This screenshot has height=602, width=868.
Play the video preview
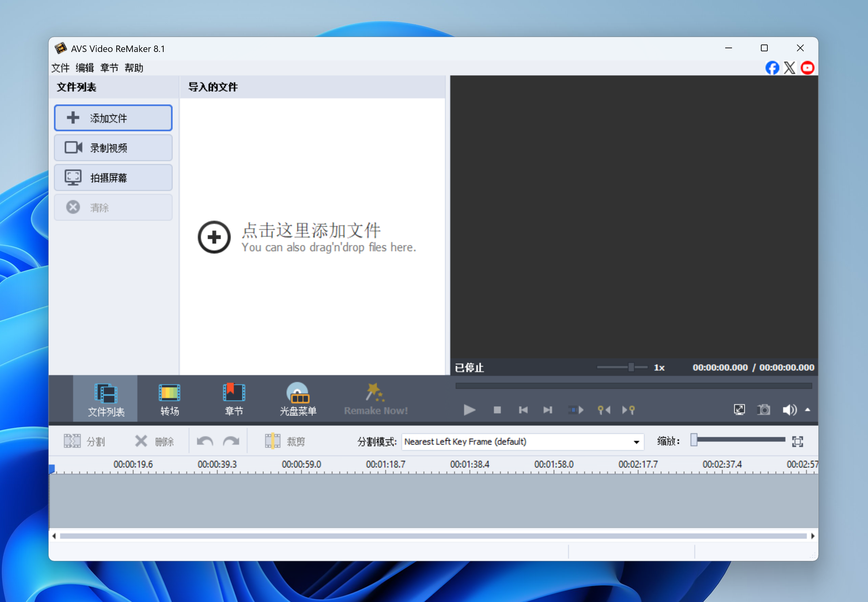coord(470,410)
